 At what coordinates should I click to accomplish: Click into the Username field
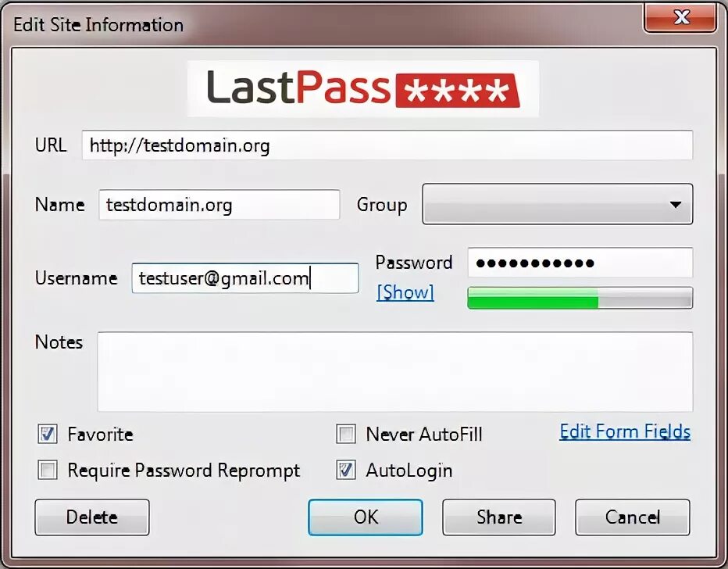tap(245, 278)
